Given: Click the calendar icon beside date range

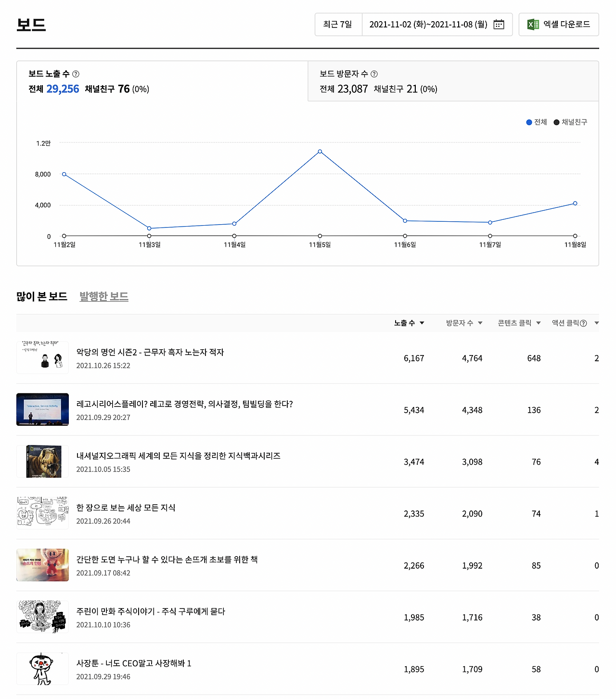Looking at the screenshot, I should (499, 25).
